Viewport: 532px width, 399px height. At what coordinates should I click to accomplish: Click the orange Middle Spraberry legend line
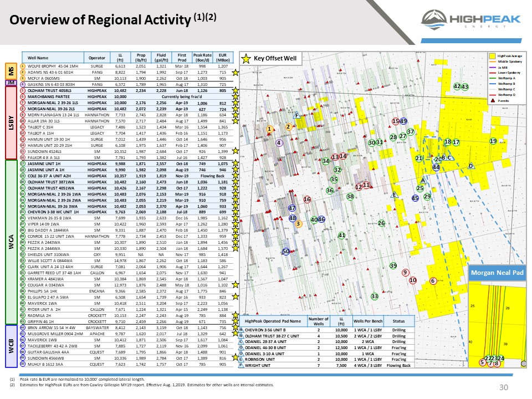coord(493,62)
